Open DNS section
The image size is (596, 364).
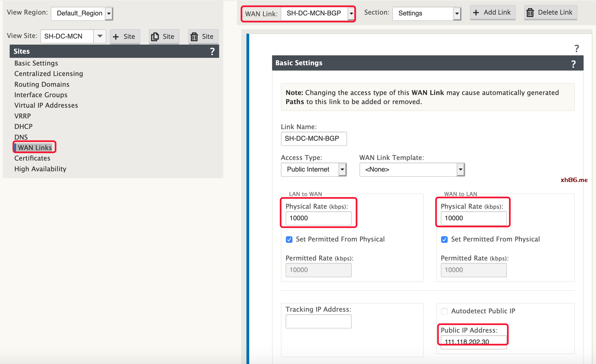coord(21,137)
